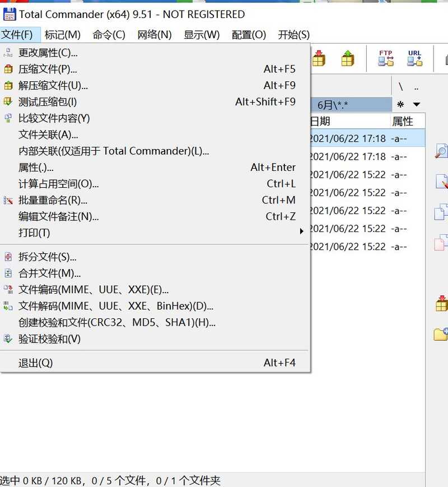Click the view file magnifier icon
Image resolution: width=448 pixels, height=487 pixels.
pyautogui.click(x=441, y=151)
